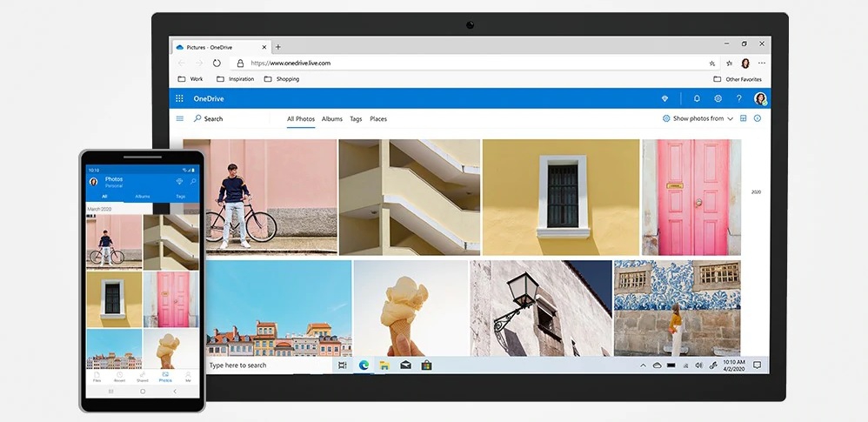This screenshot has width=868, height=422.
Task: Add this page to favorites star in address bar
Action: (x=712, y=64)
